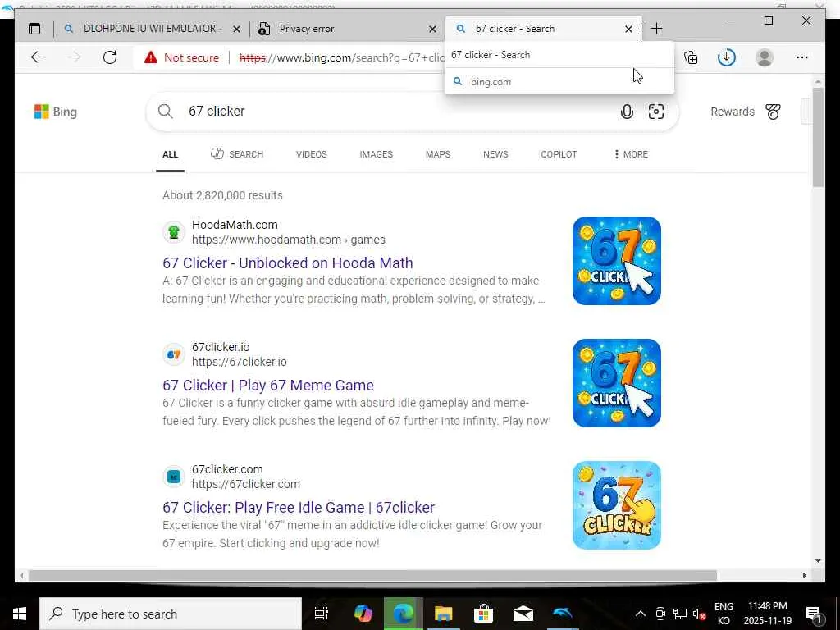Click the Not secure warning icon
This screenshot has width=840, height=630.
pos(151,57)
